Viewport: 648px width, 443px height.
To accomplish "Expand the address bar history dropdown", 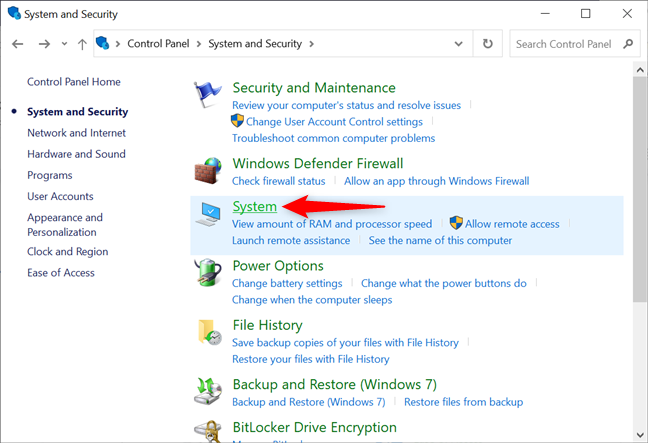I will tap(458, 43).
